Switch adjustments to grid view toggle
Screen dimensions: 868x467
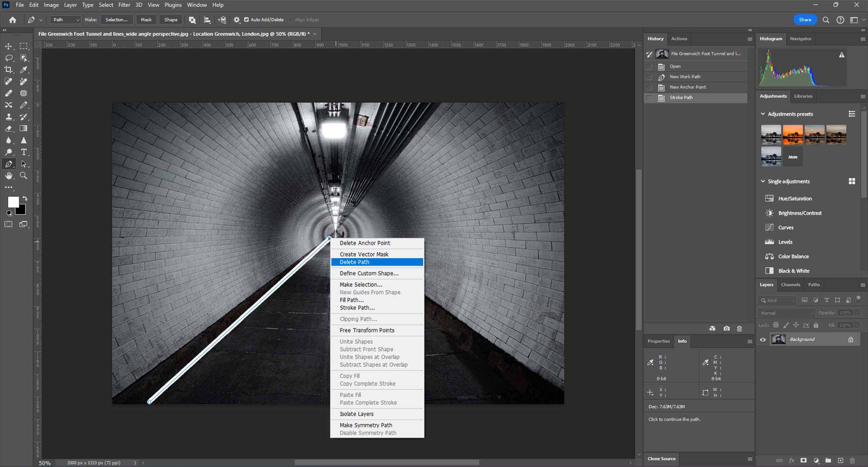pyautogui.click(x=852, y=181)
